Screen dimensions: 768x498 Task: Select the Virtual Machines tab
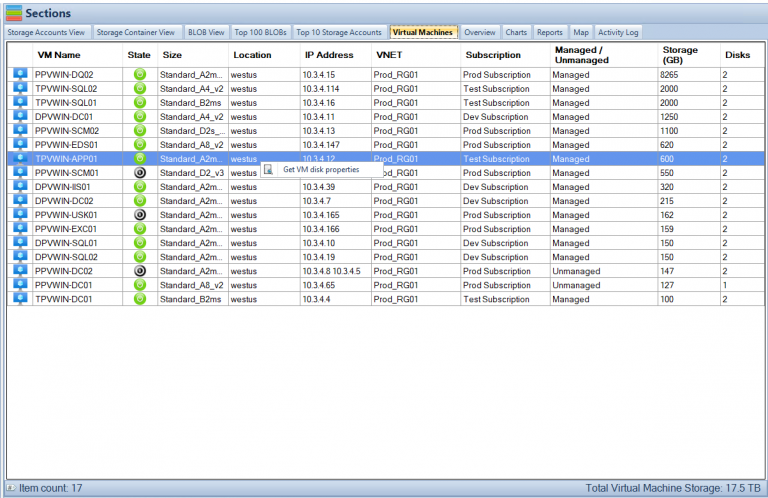click(423, 32)
